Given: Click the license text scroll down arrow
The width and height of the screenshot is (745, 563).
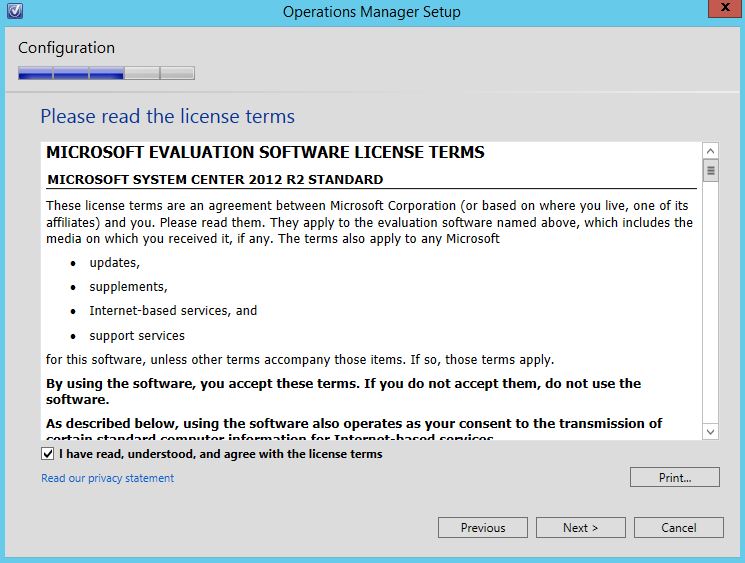Looking at the screenshot, I should (x=711, y=431).
